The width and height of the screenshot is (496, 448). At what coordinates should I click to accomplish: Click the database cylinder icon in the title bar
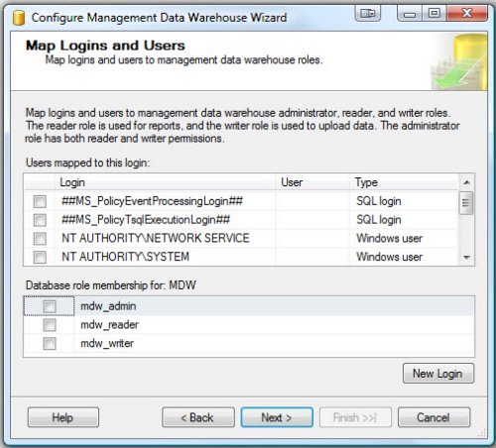click(x=19, y=18)
